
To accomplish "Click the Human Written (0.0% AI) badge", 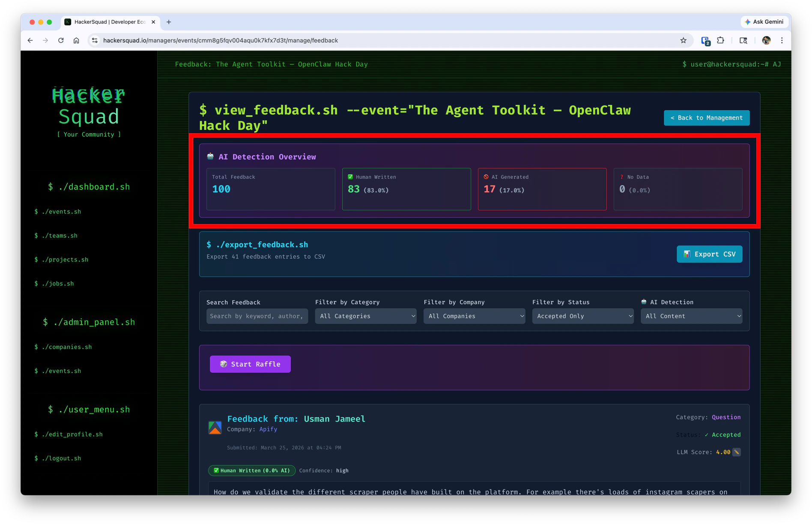I will (252, 470).
